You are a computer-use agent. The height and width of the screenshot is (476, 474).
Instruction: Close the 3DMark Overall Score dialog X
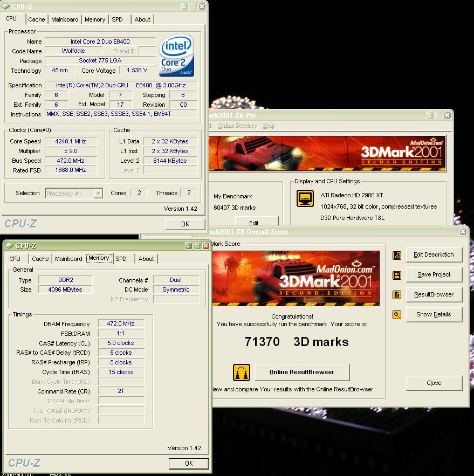463,232
